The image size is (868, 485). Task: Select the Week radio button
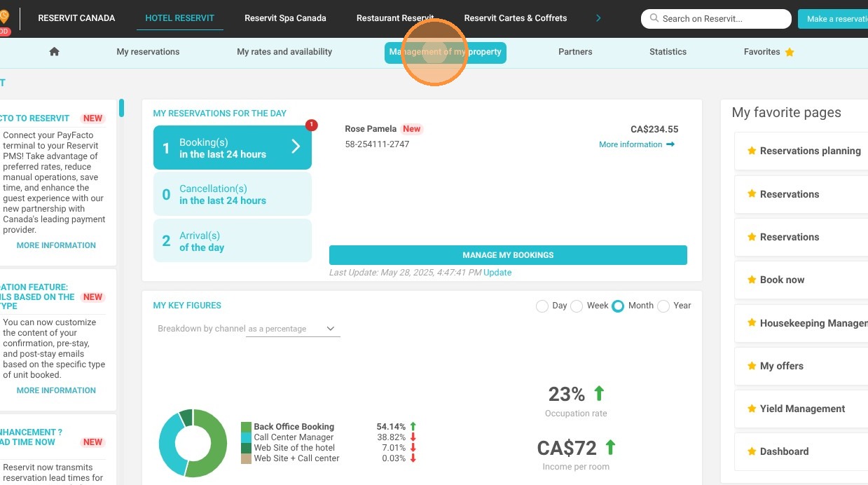[x=577, y=306]
